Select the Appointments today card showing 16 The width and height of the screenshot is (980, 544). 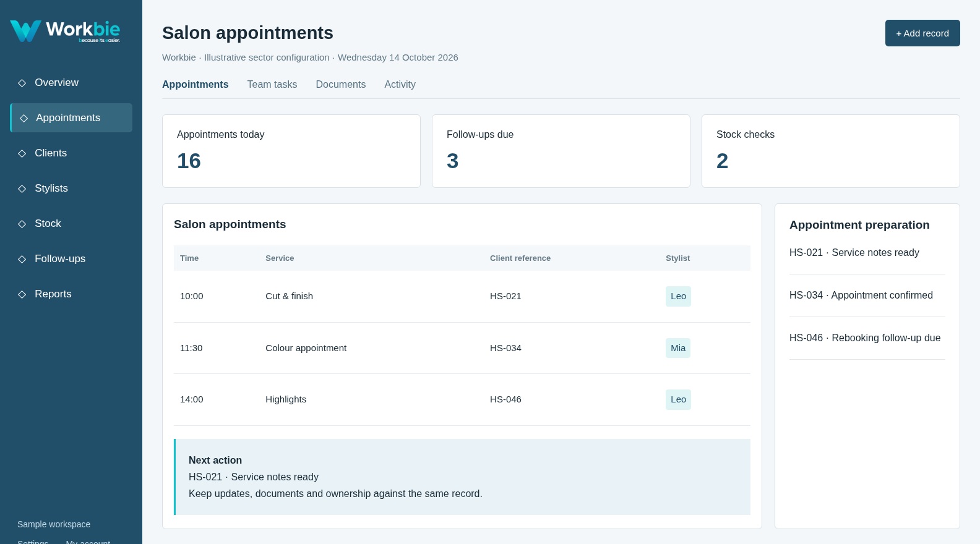291,151
